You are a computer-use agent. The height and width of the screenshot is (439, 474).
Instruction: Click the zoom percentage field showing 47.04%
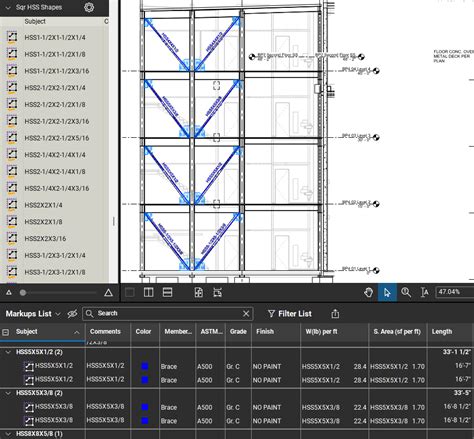(x=454, y=292)
